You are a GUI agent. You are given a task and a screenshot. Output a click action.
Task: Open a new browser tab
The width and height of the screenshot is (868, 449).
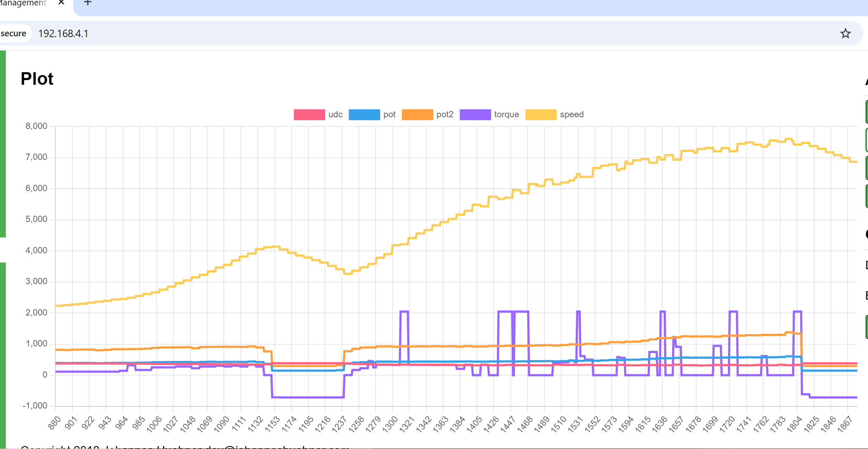[88, 3]
